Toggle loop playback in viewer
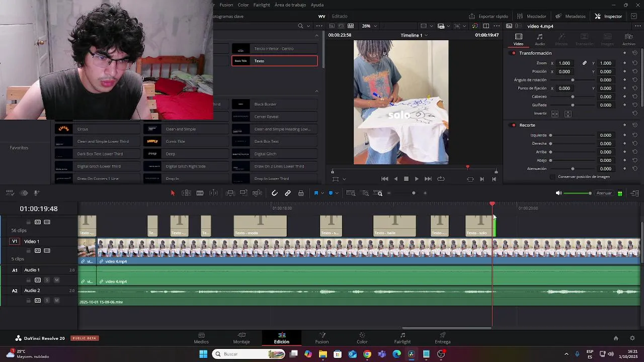This screenshot has height=362, width=644. pyautogui.click(x=441, y=179)
